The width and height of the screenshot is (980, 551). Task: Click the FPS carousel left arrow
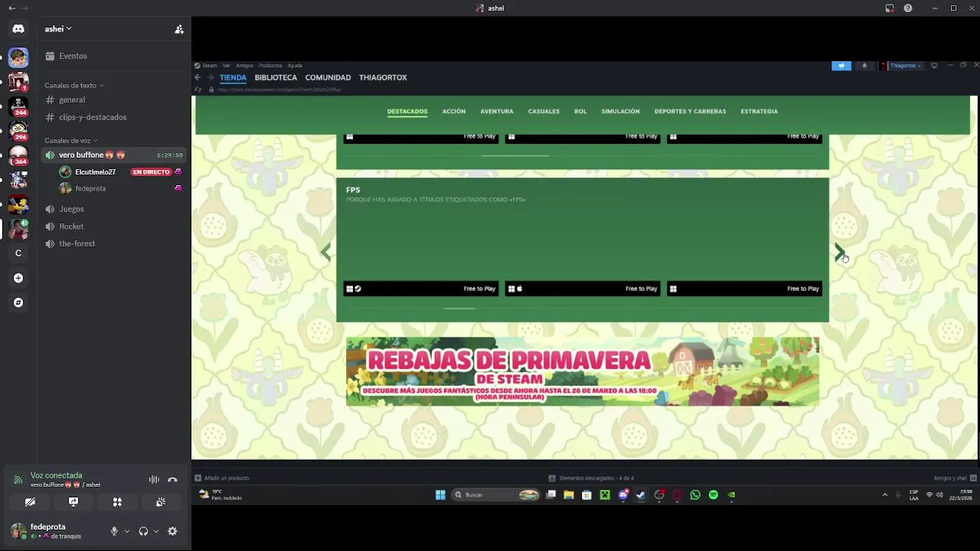[325, 253]
